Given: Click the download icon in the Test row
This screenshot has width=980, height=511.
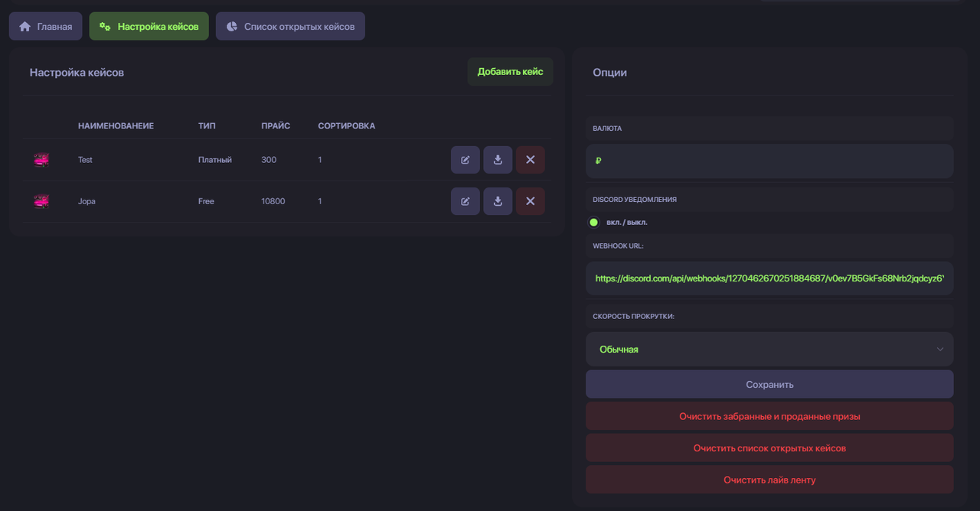Looking at the screenshot, I should point(498,160).
